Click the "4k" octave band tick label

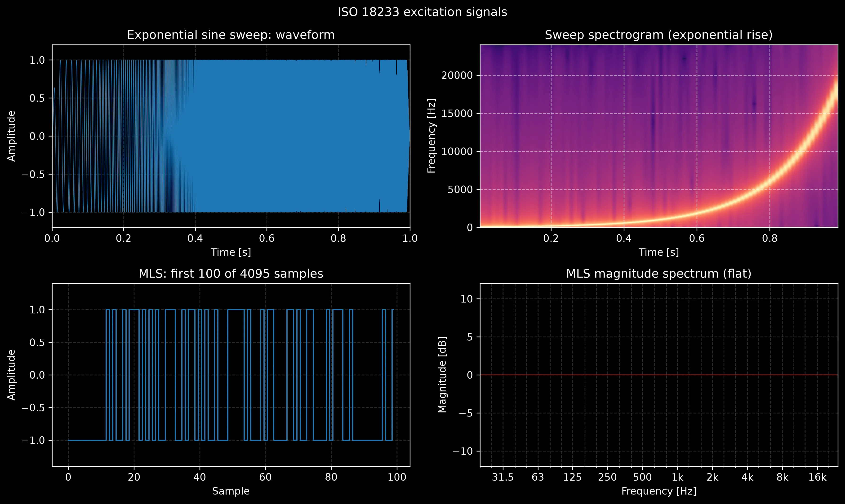coord(747,478)
